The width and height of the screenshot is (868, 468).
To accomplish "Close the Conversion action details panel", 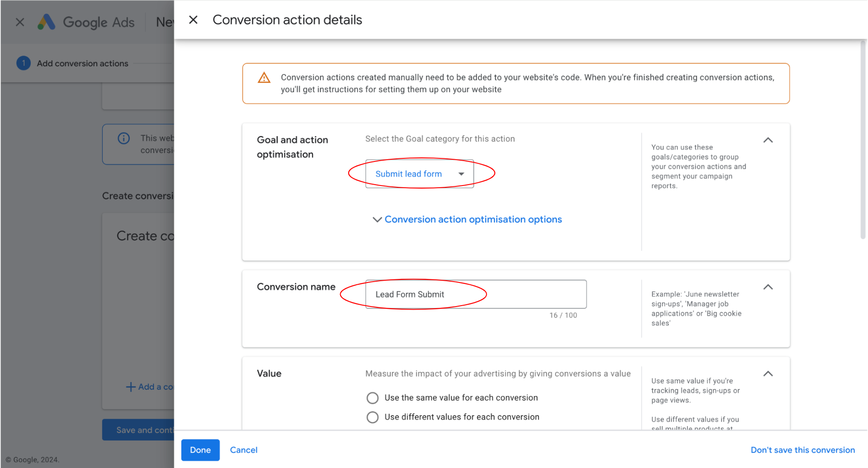I will coord(193,20).
